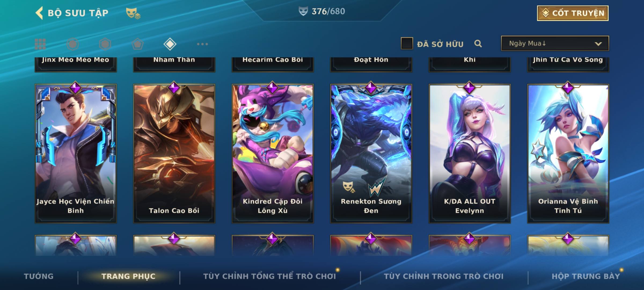Select the all-skins grid filter icon
Image resolution: width=644 pixels, height=290 pixels.
click(40, 44)
